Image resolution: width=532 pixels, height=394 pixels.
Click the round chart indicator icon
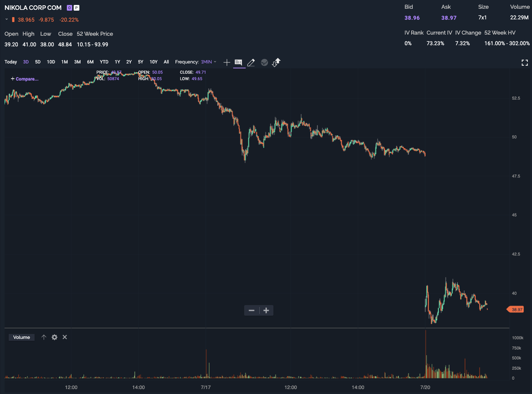[x=264, y=63]
